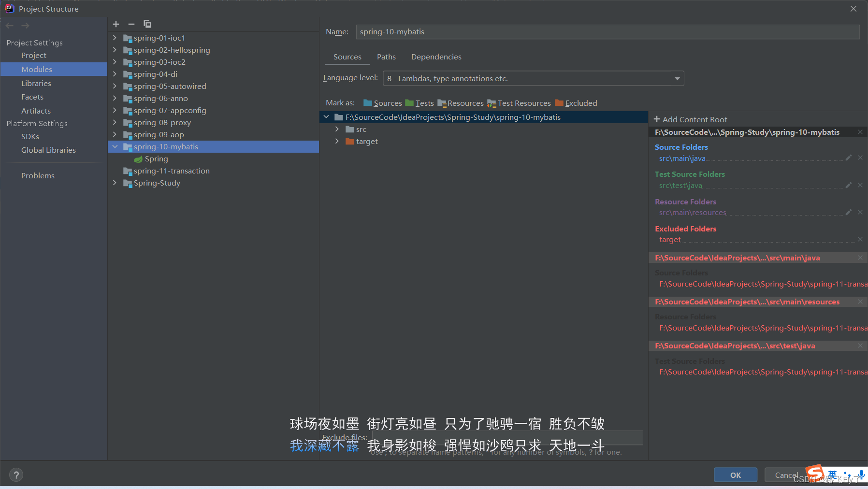Collapse the content root folder tree
868x489 pixels.
coord(326,117)
